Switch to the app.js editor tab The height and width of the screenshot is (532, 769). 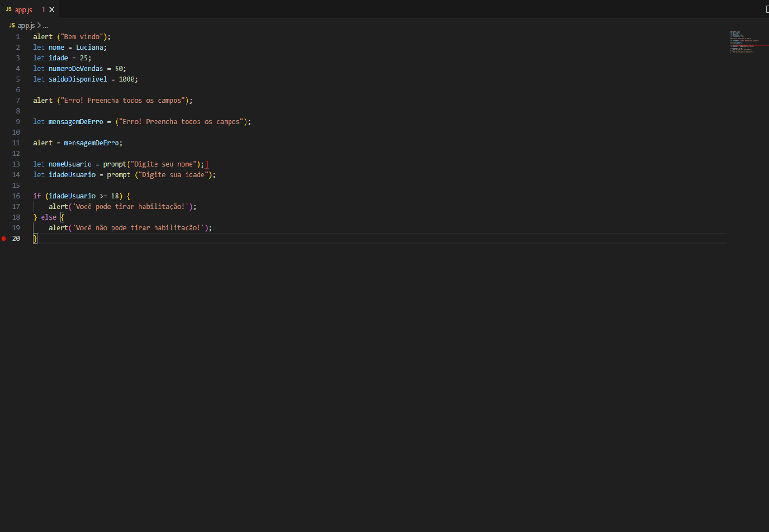[x=23, y=9]
